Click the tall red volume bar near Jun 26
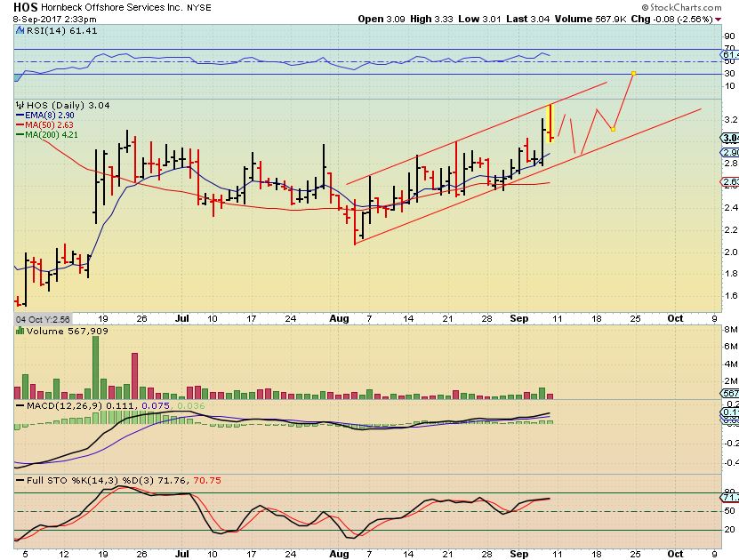Image resolution: width=739 pixels, height=560 pixels. (135, 376)
